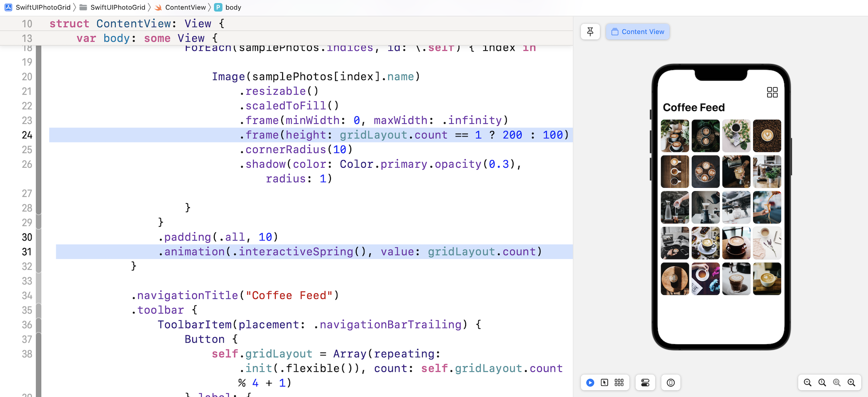Image resolution: width=868 pixels, height=397 pixels.
Task: Click .padding(.all, 10) modifier
Action: pos(218,237)
